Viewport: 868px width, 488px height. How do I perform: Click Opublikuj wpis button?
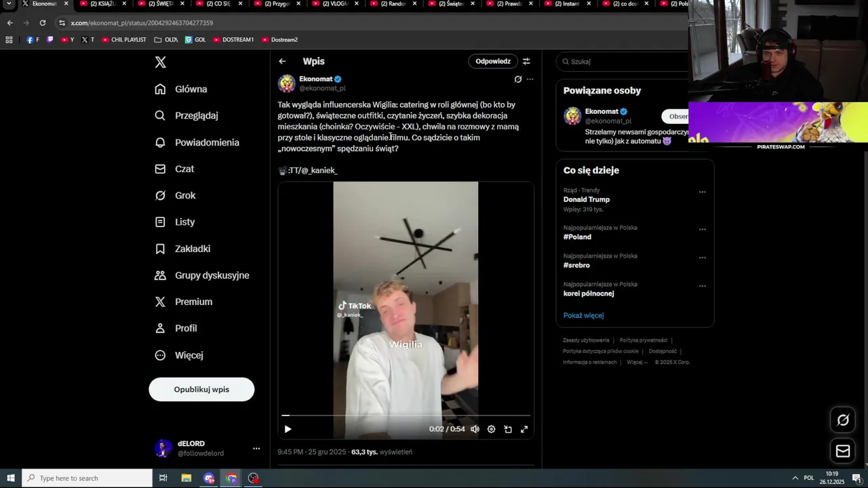pos(201,389)
